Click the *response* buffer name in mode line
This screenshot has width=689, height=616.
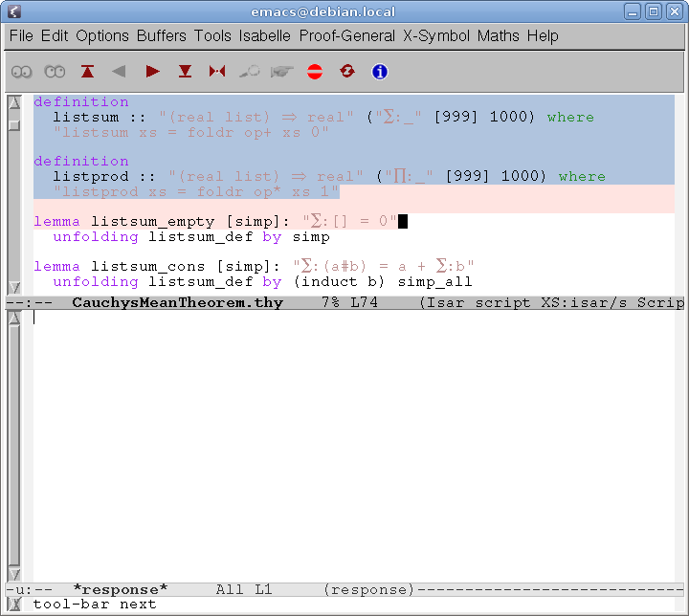(x=121, y=589)
